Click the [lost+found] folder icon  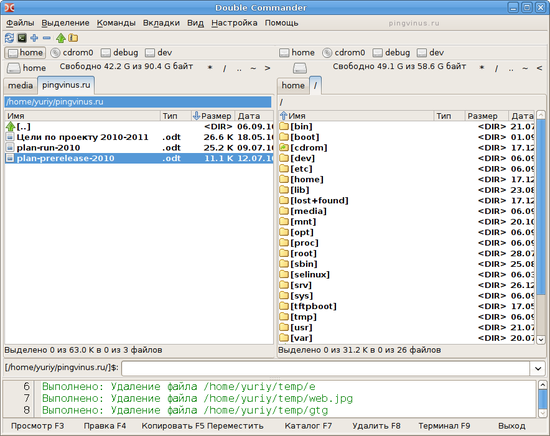(x=284, y=200)
